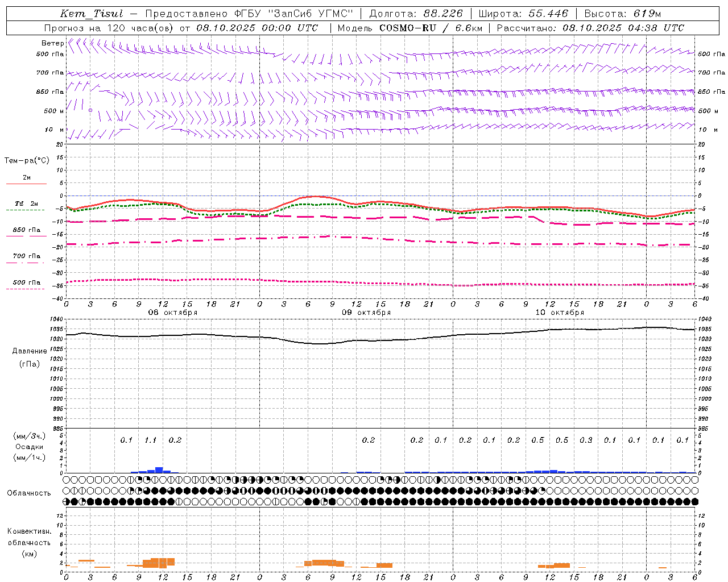Screen dimensions: 728x582
Task: Click the date label 09 октября
Action: (x=366, y=313)
